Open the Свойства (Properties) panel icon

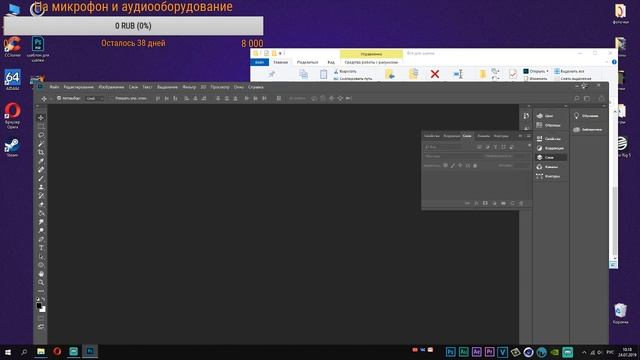click(x=540, y=138)
